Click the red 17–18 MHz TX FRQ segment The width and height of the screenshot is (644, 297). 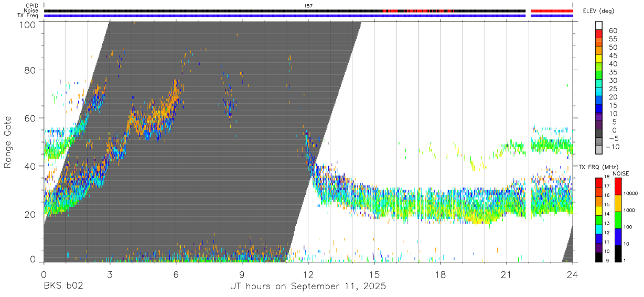point(599,183)
